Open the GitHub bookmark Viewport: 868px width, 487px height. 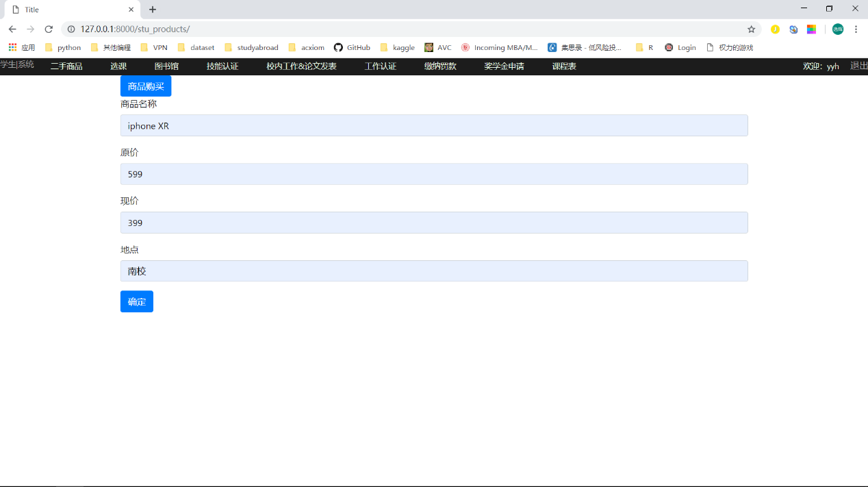[x=352, y=47]
